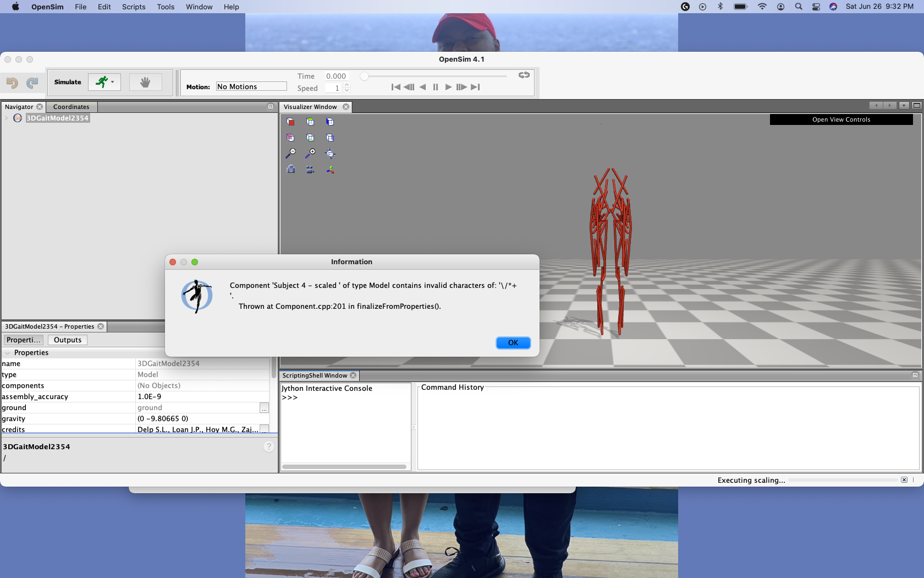
Task: Click the No Motions field
Action: (x=251, y=86)
